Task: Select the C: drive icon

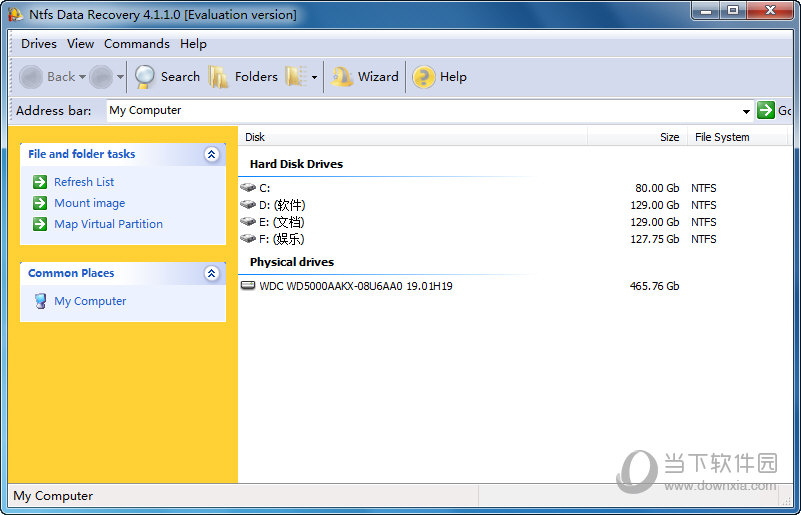Action: click(248, 188)
